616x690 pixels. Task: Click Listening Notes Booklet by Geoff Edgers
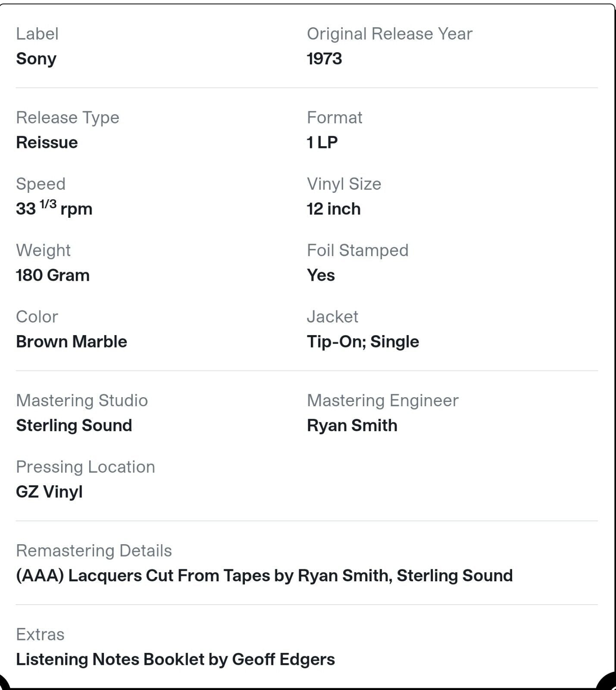175,659
